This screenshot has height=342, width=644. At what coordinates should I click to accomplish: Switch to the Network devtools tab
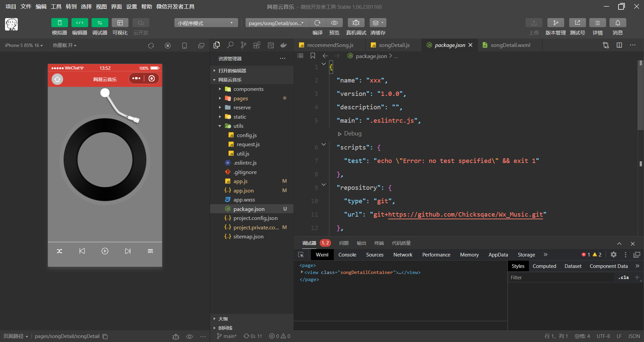(x=403, y=255)
